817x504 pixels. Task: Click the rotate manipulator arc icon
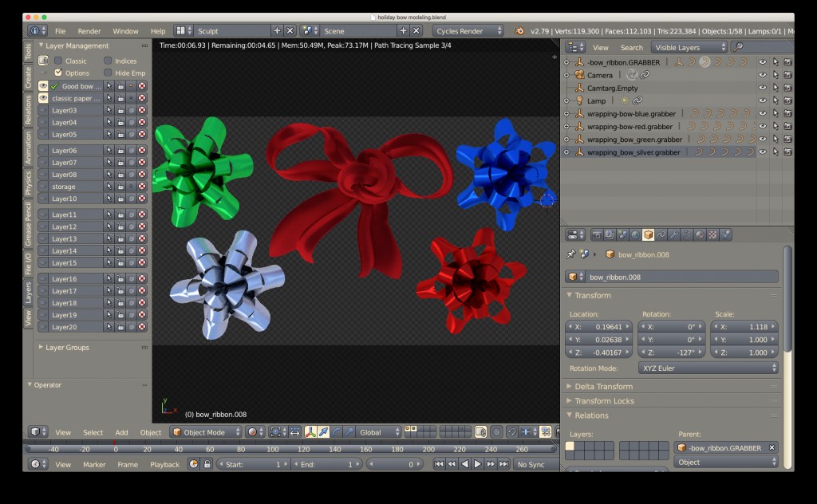(x=337, y=431)
